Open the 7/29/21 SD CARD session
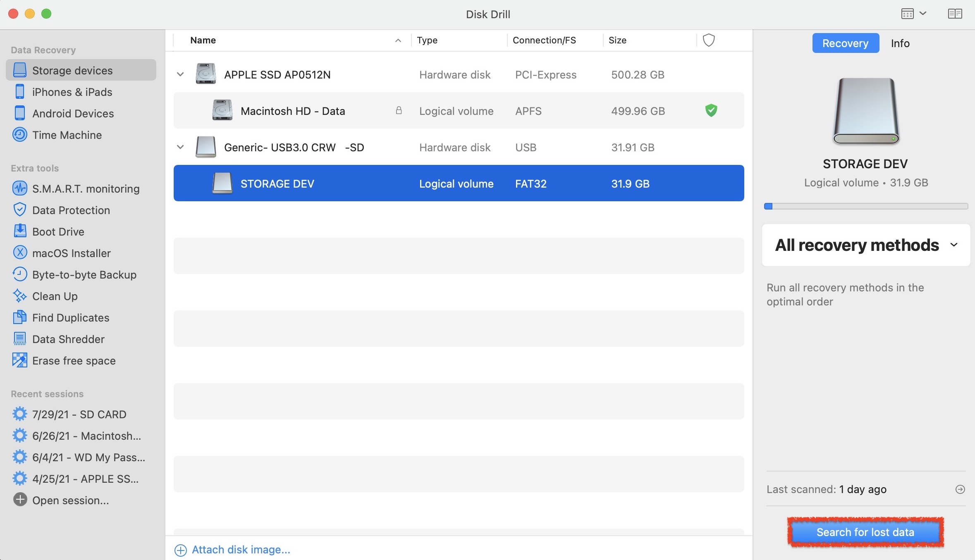Viewport: 975px width, 560px height. [x=79, y=415]
